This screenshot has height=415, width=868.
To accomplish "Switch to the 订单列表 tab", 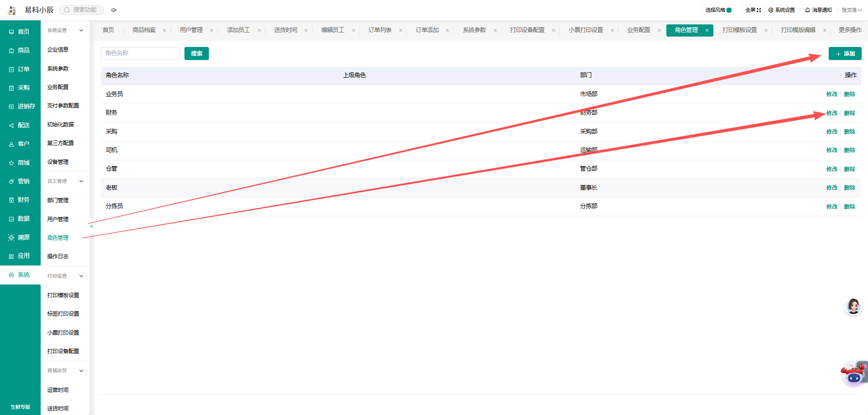I will tap(380, 30).
